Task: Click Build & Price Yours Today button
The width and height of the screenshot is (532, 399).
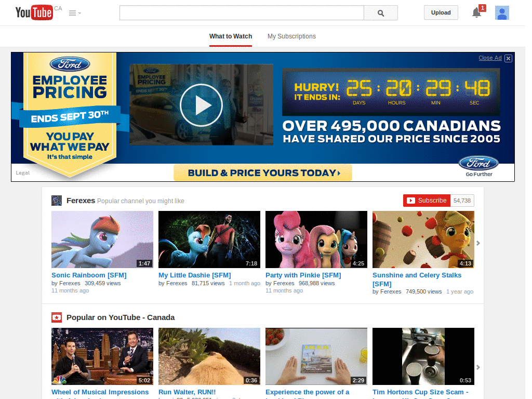Action: coord(263,172)
